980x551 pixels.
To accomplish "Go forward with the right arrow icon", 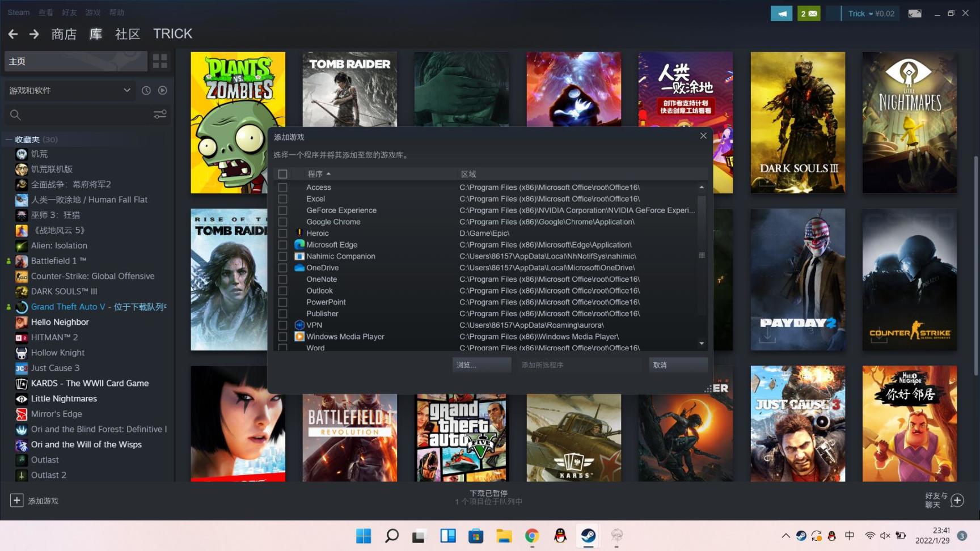I will (x=34, y=35).
